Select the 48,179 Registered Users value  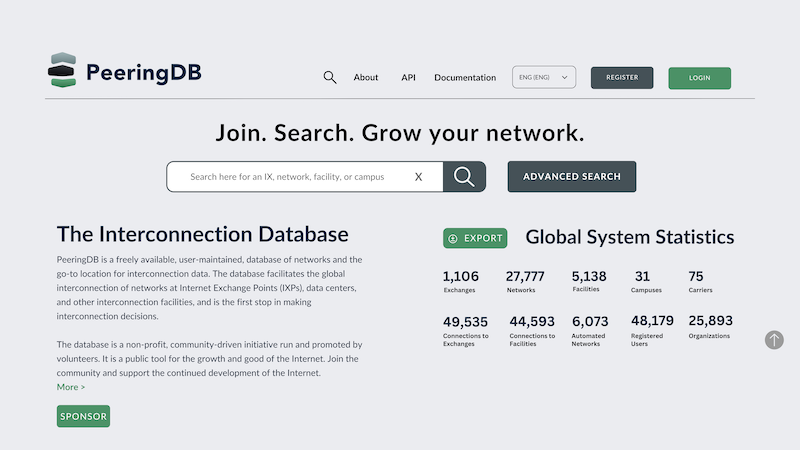652,320
